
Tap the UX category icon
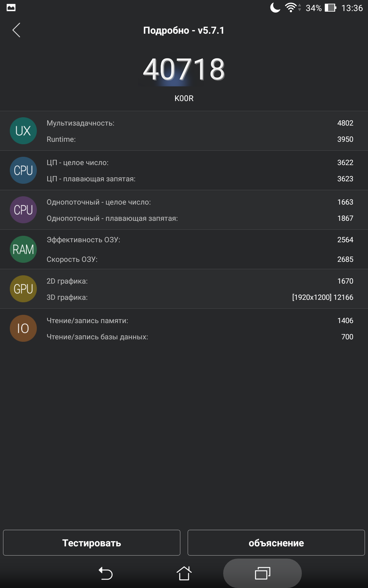(x=23, y=131)
